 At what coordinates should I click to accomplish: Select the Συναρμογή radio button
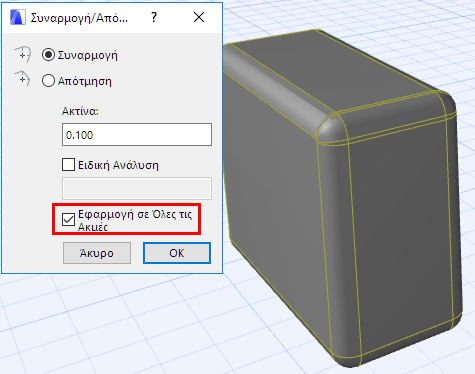(x=48, y=55)
